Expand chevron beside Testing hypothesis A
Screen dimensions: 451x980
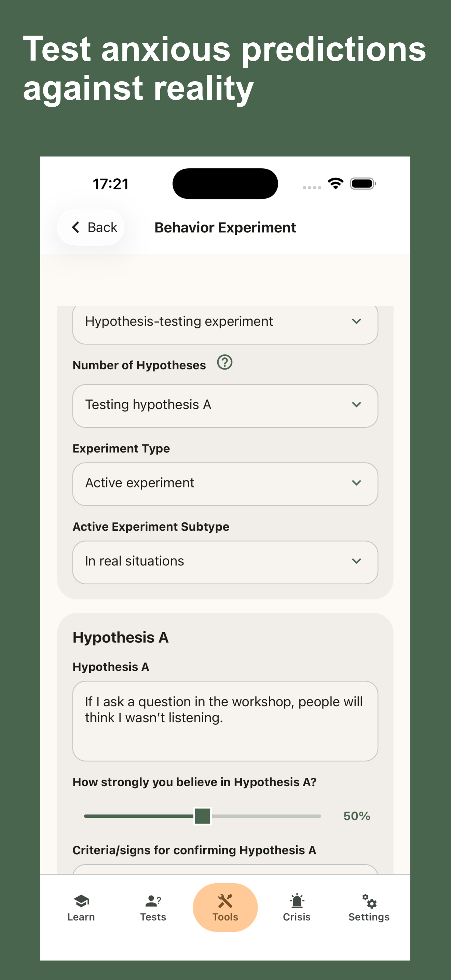pos(356,404)
